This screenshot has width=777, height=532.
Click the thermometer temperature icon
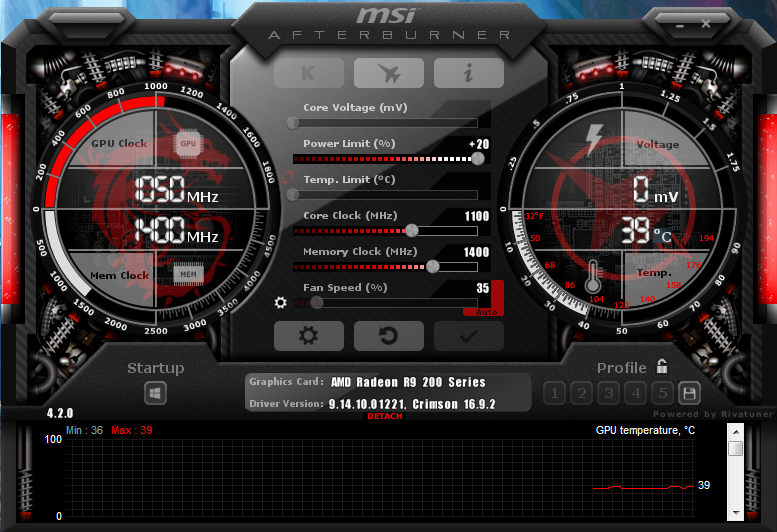(593, 276)
